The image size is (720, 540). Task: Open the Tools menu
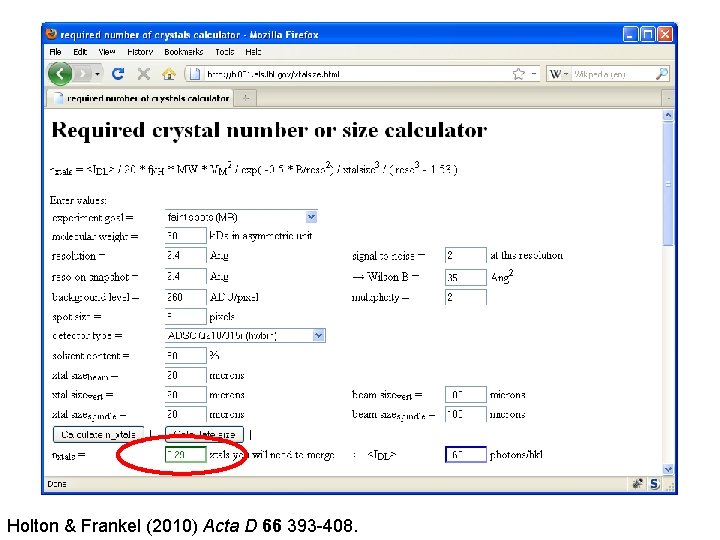225,52
